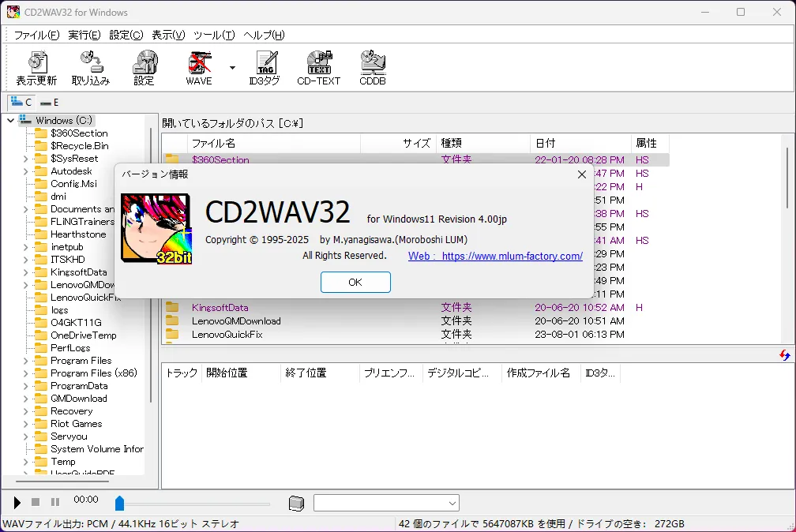The width and height of the screenshot is (796, 532).
Task: Click the folder tree horizontal scrollbar
Action: [x=62, y=481]
